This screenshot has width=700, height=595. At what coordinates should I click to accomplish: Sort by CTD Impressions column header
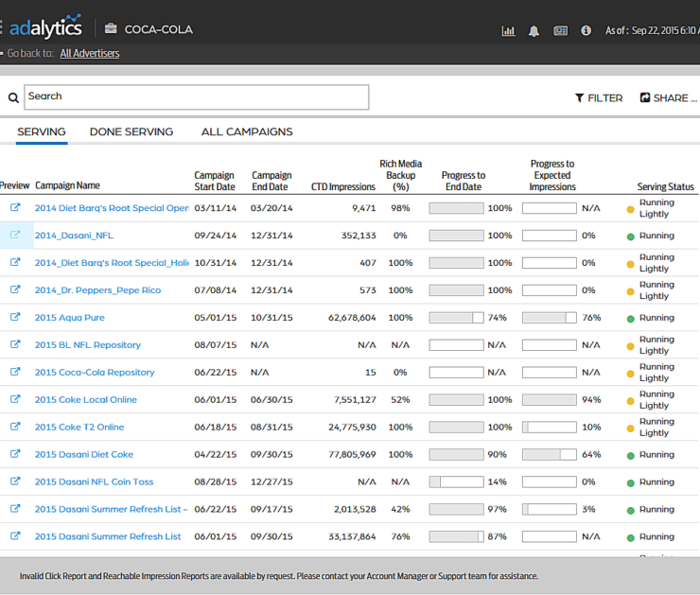pos(342,186)
